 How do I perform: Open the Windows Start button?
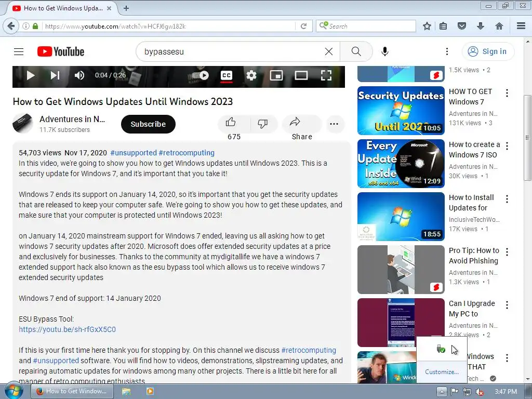pos(14,391)
